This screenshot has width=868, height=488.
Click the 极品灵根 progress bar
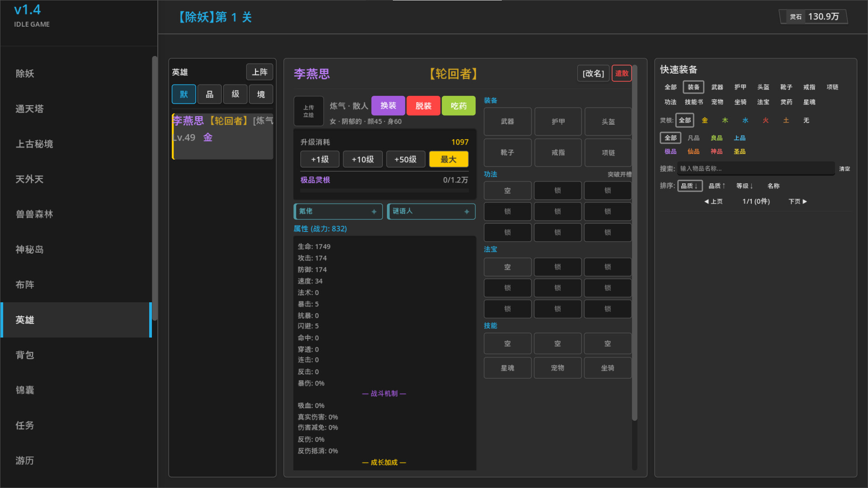point(384,190)
